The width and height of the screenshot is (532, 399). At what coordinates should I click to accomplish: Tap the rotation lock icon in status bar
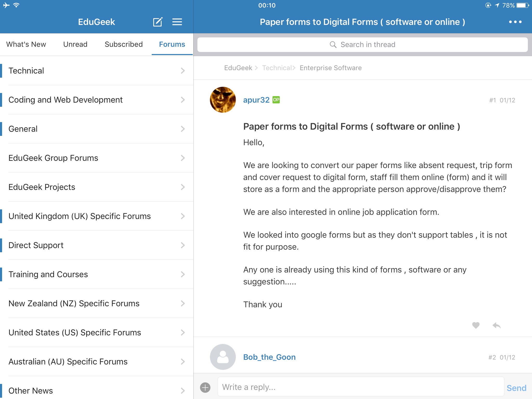point(488,5)
